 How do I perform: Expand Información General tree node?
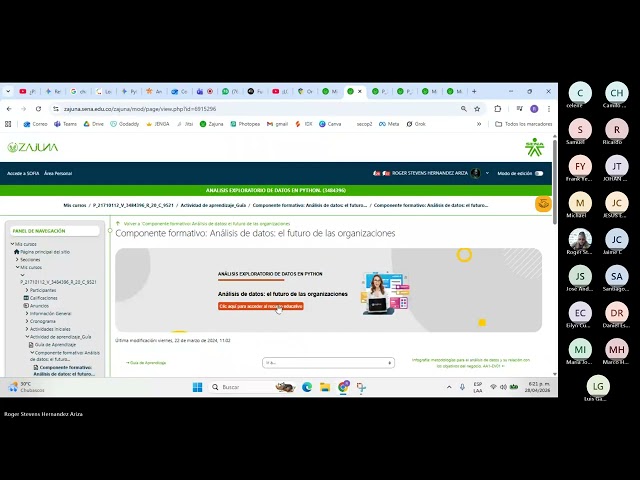[27, 313]
